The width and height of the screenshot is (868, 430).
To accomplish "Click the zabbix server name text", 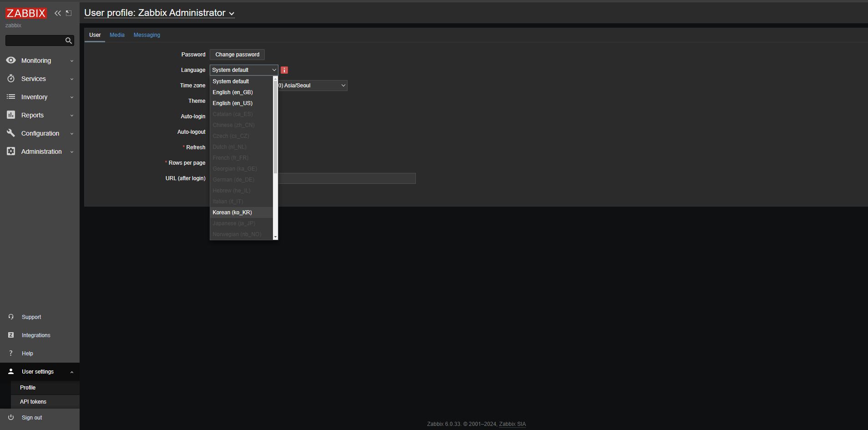I will 13,25.
